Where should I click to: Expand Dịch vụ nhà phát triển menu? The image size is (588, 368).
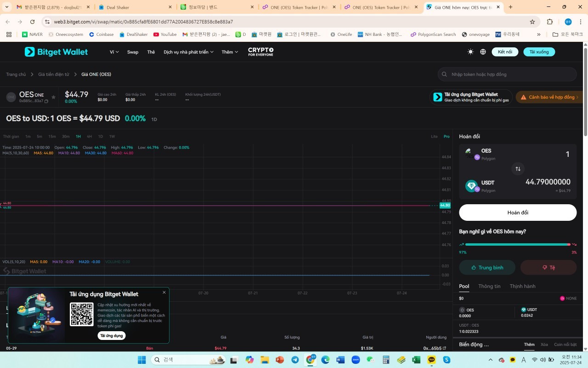(188, 52)
